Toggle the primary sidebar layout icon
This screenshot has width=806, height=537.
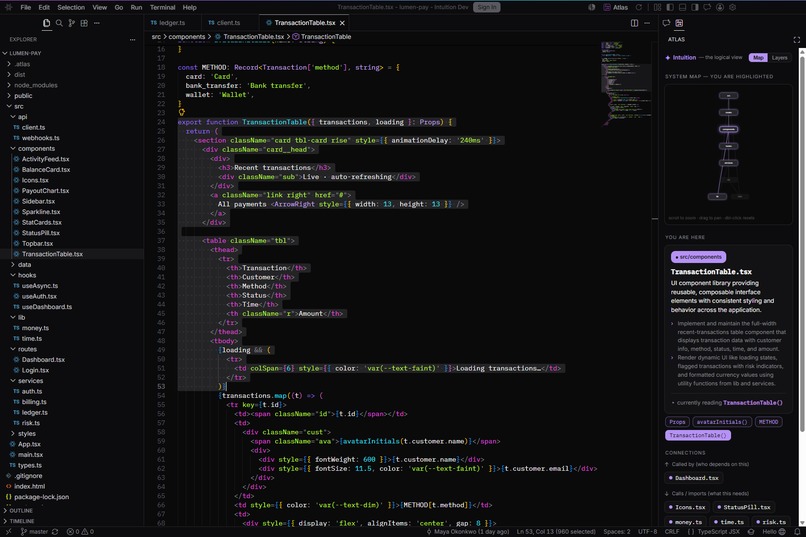coord(670,7)
